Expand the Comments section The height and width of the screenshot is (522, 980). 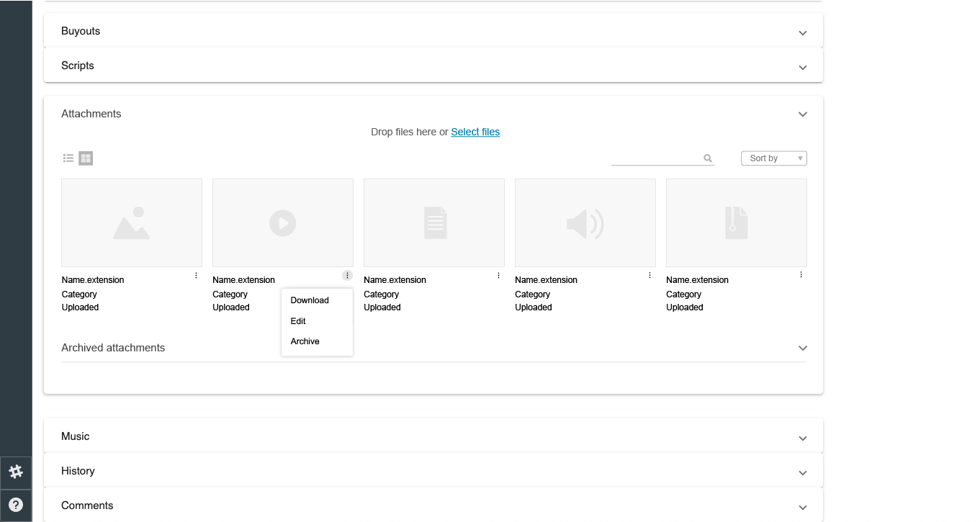coord(802,507)
